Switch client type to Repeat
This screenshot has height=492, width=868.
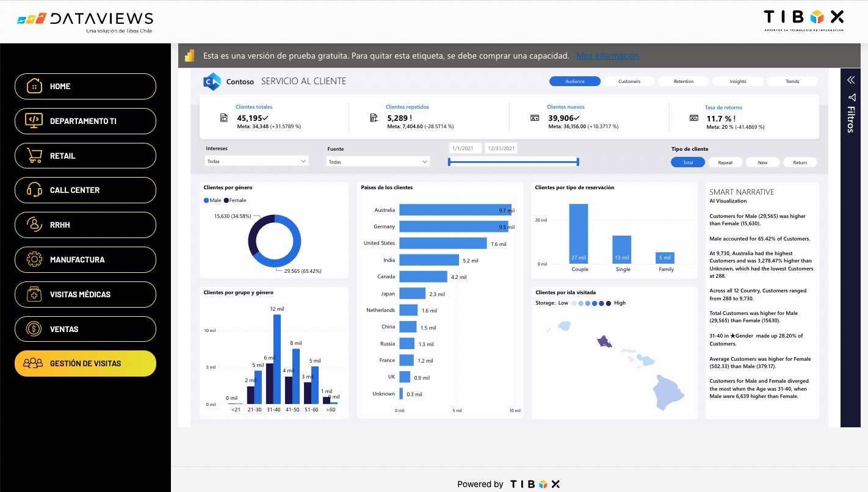coord(726,162)
